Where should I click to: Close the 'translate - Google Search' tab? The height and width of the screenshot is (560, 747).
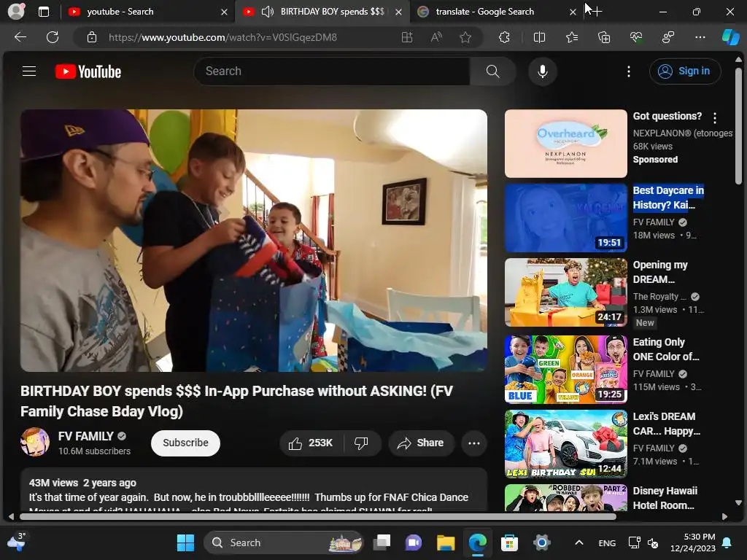[573, 12]
